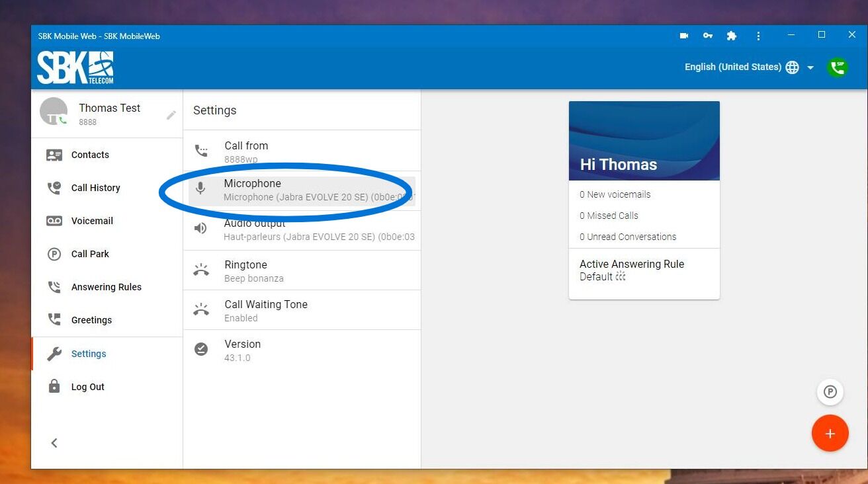Click the 0 New voicemails line
868x484 pixels.
[615, 194]
